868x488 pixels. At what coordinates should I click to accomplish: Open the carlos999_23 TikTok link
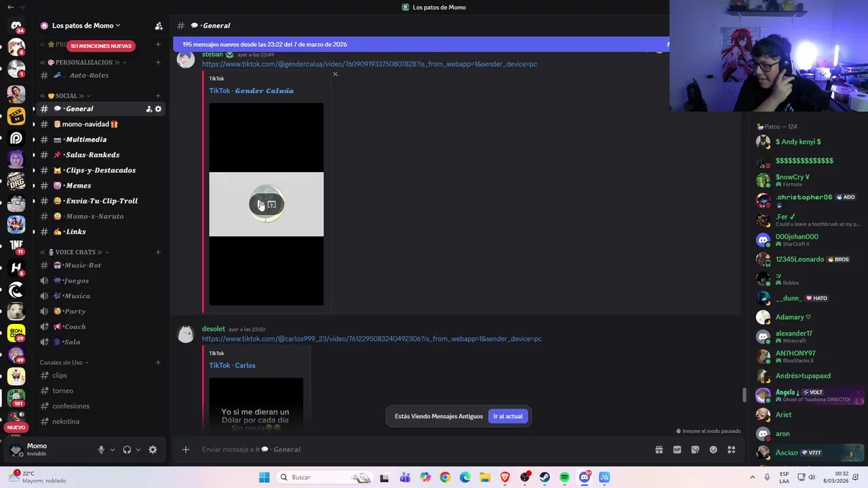click(x=372, y=339)
